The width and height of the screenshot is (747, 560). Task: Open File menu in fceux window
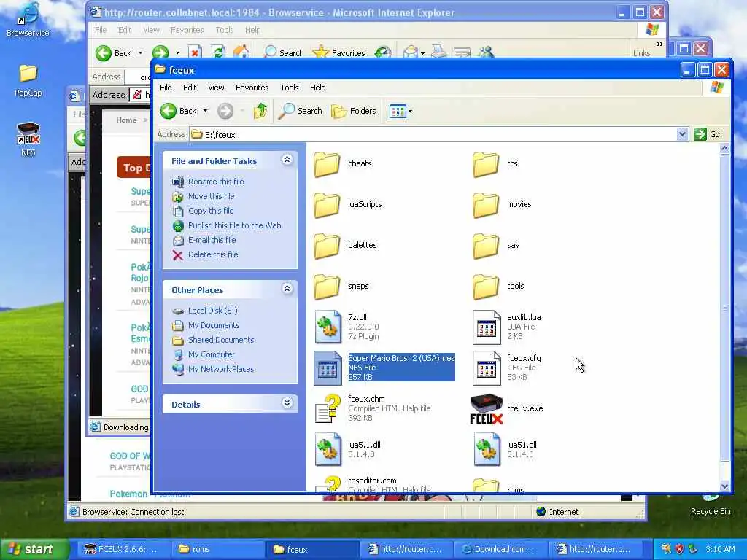(166, 87)
